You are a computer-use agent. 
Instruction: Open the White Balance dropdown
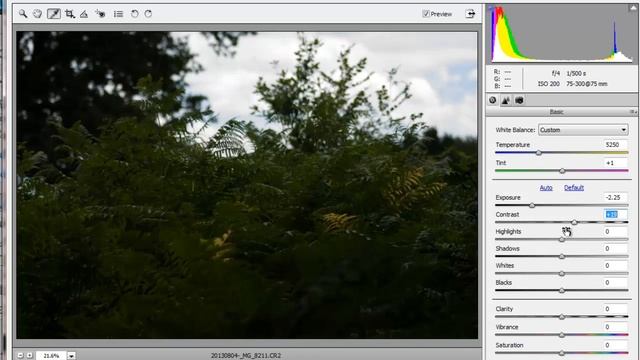click(583, 130)
